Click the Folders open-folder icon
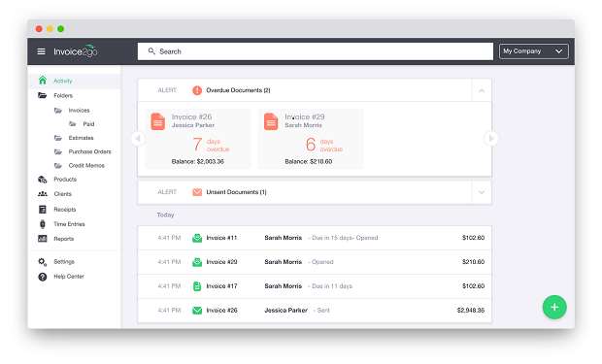The image size is (602, 364). tap(42, 95)
